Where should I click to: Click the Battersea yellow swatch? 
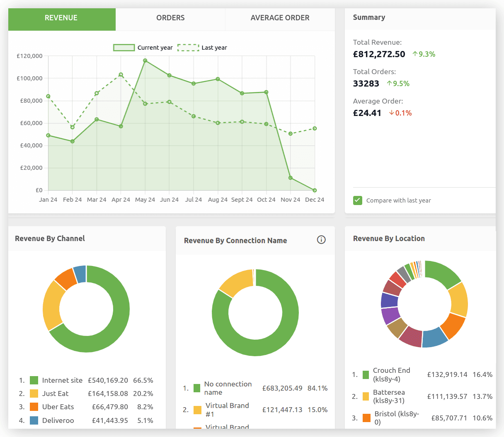coord(366,396)
